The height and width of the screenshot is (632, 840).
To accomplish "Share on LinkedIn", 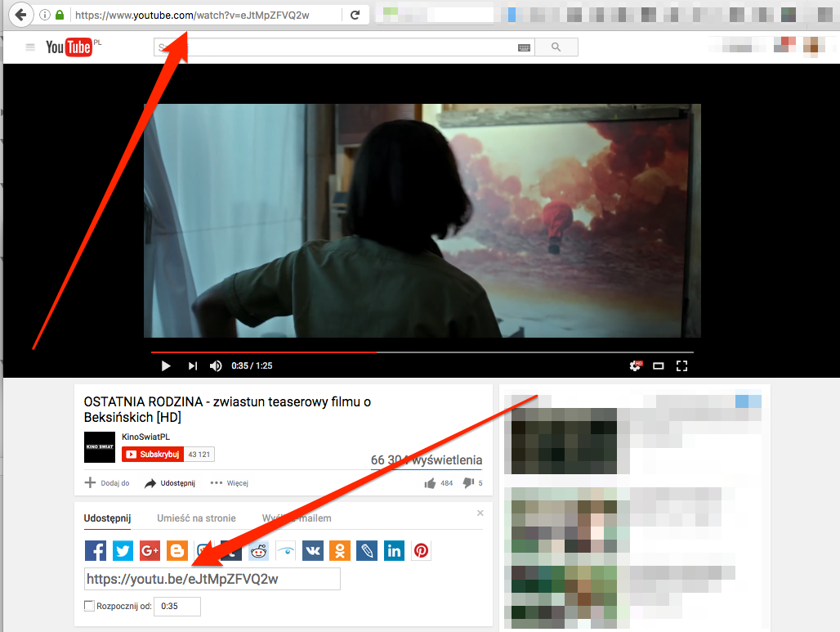I will (x=395, y=550).
